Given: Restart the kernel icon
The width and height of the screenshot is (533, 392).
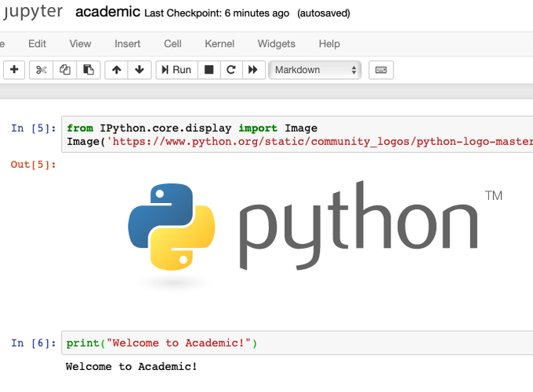Looking at the screenshot, I should pos(230,70).
